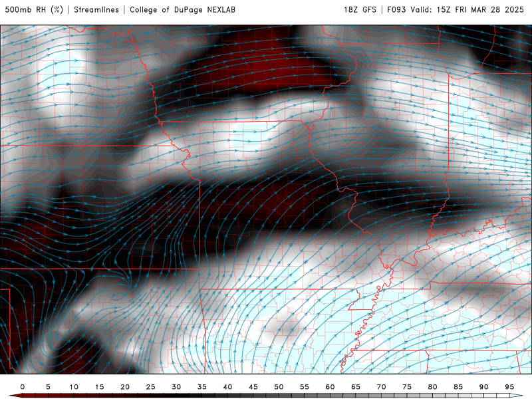Click the '30' tick label on the colorbar
The width and height of the screenshot is (532, 399).
click(x=176, y=387)
